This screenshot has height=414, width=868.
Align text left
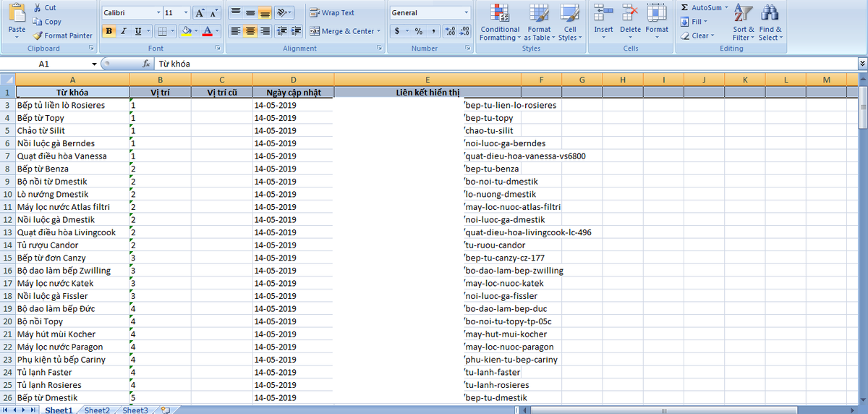pos(236,31)
